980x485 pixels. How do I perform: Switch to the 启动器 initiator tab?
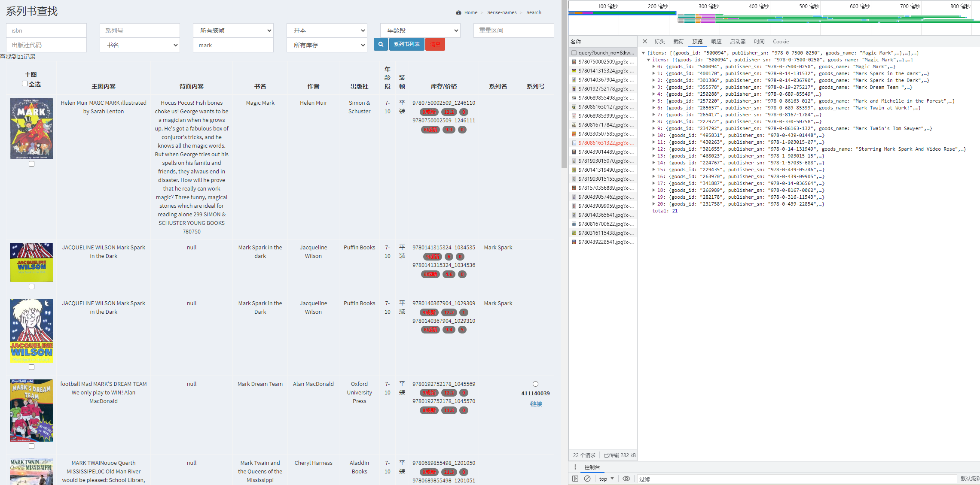point(738,42)
